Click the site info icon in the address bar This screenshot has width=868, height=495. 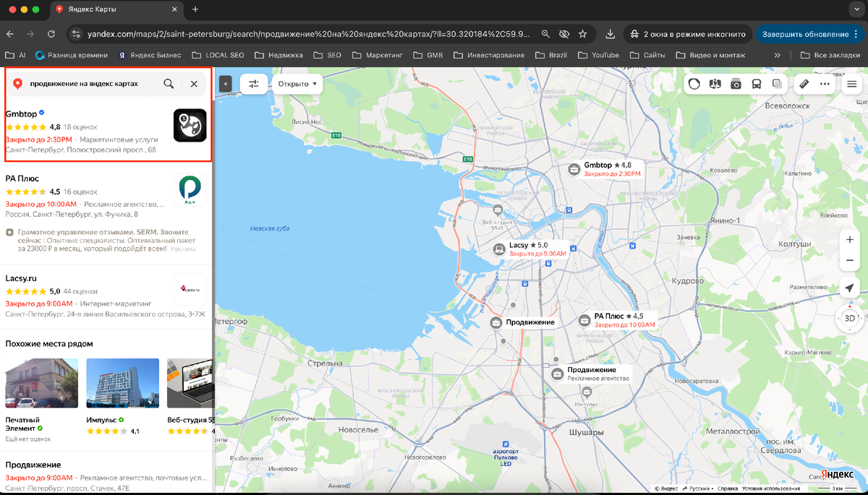click(x=76, y=34)
